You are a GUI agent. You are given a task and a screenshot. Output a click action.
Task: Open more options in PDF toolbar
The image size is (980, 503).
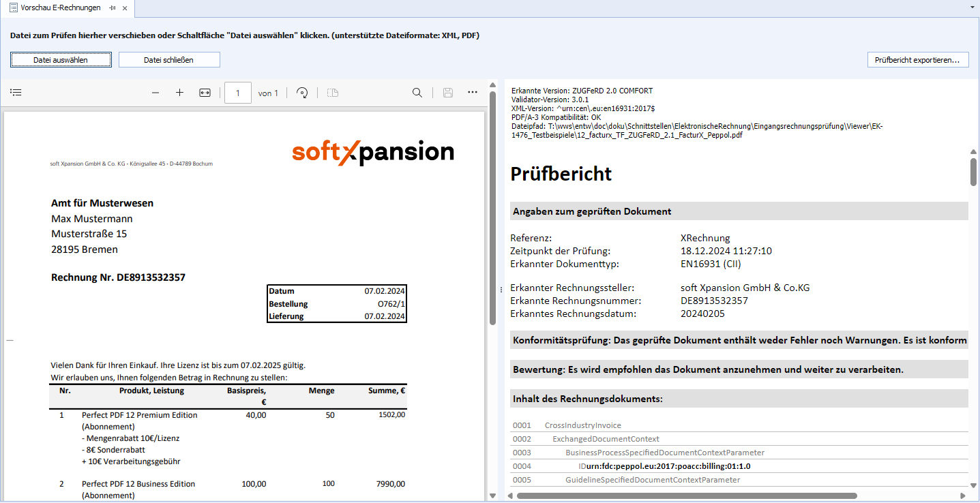click(473, 93)
